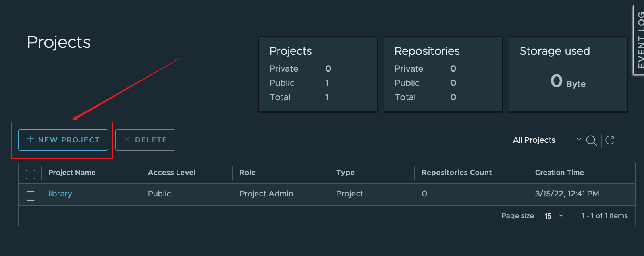
Task: Expand the Page size dropdown
Action: (x=554, y=216)
